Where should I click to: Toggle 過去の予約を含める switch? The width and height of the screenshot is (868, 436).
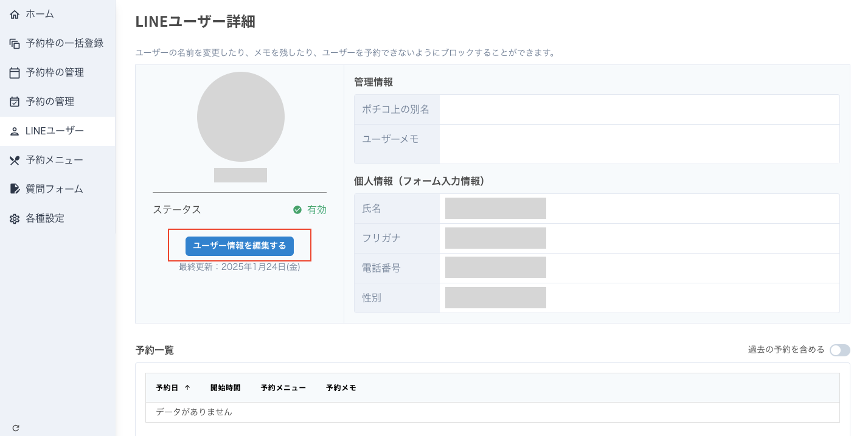[840, 350]
